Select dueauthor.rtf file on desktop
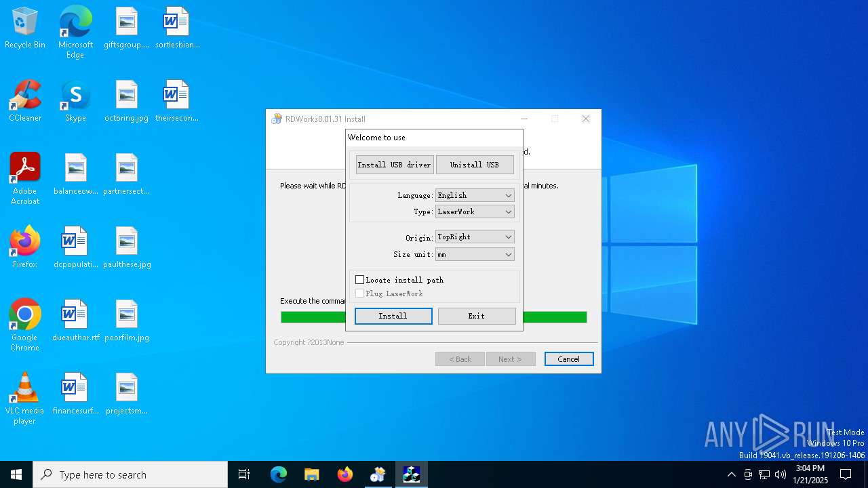 (75, 321)
